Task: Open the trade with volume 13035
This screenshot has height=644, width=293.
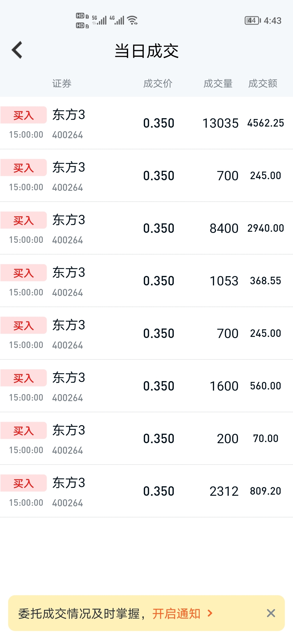Action: 146,123
